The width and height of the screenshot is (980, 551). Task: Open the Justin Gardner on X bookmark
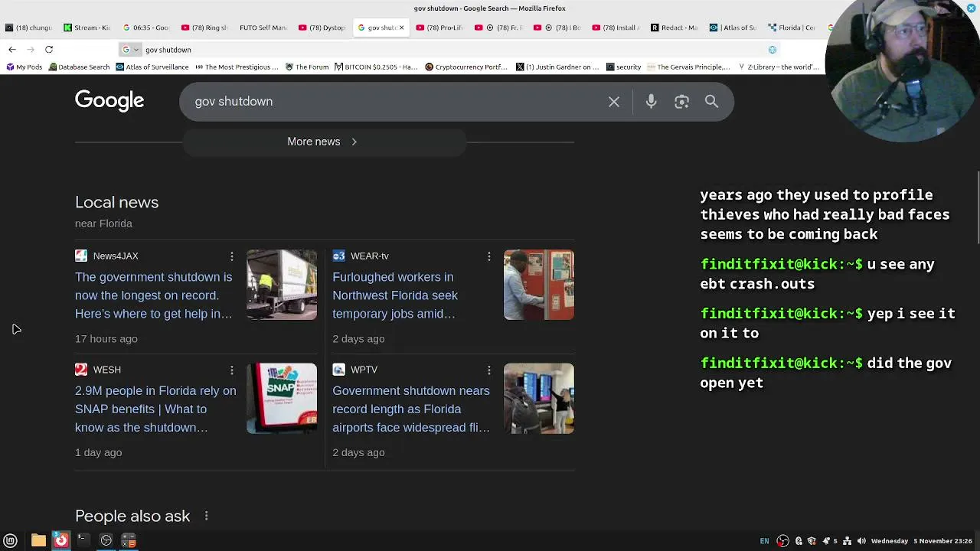(x=557, y=67)
